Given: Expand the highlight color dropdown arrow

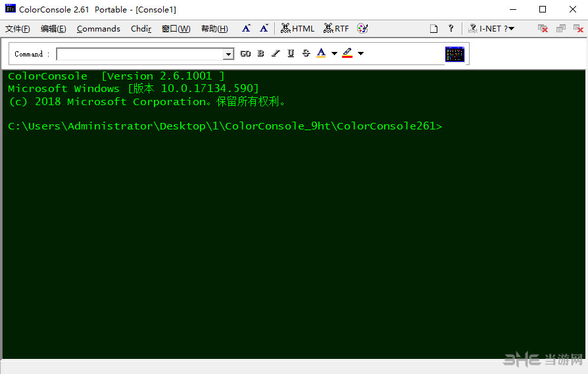Looking at the screenshot, I should (360, 54).
